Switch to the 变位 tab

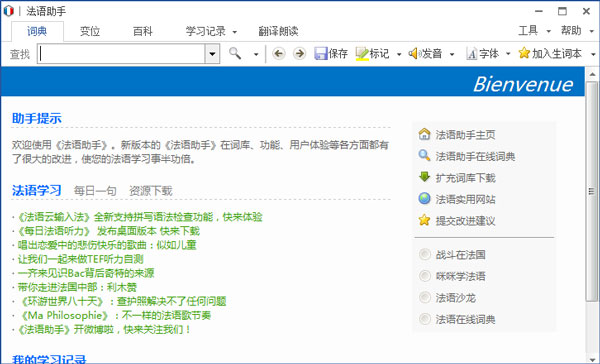(90, 31)
